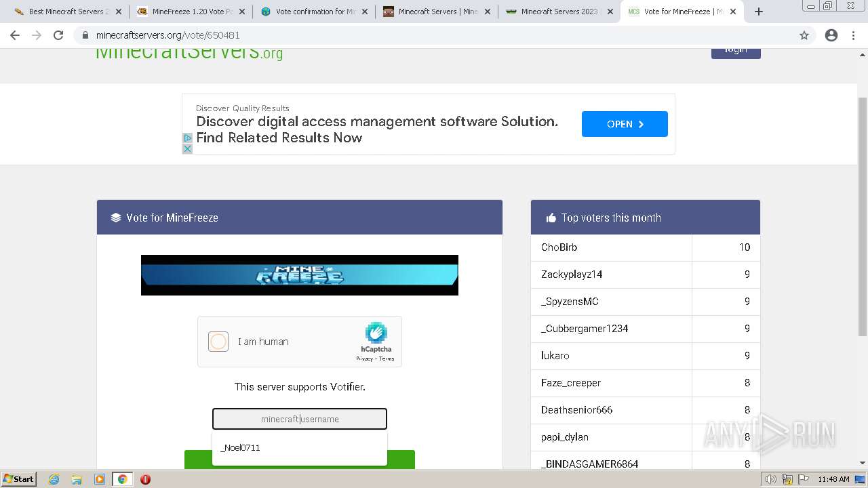Reload the page

[58, 35]
